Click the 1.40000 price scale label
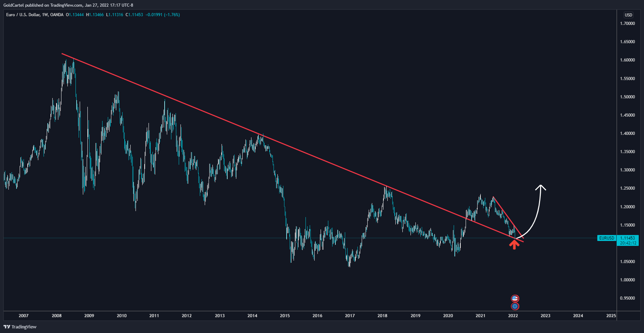 pyautogui.click(x=627, y=133)
